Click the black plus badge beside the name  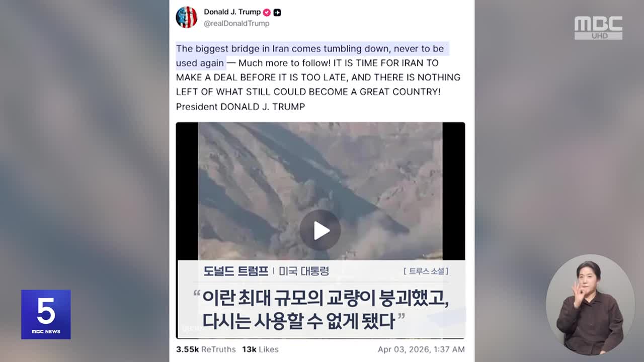[x=277, y=13]
